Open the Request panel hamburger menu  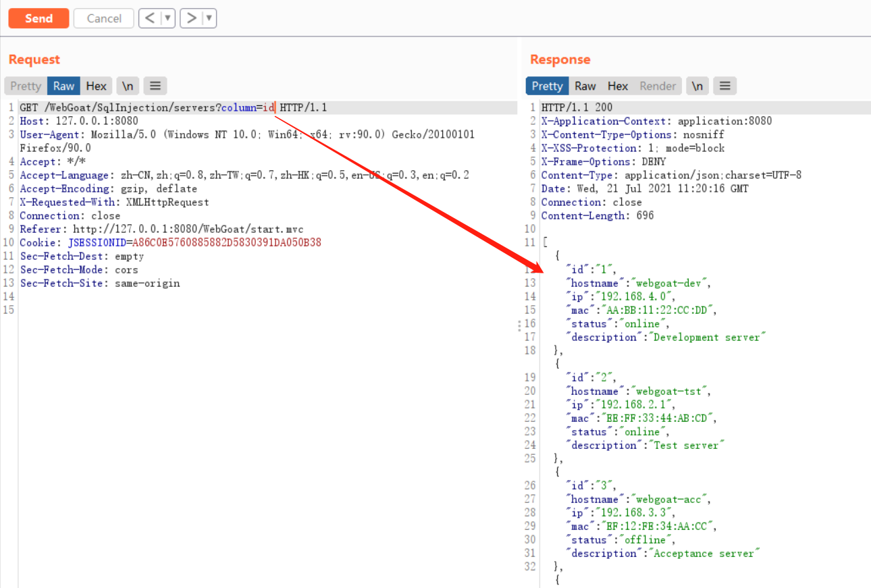(x=155, y=86)
